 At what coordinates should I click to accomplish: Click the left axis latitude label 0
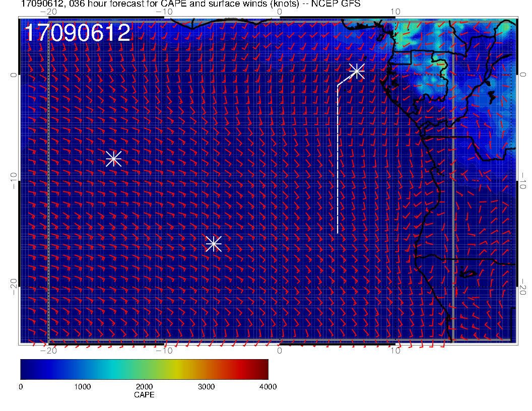pos(14,75)
